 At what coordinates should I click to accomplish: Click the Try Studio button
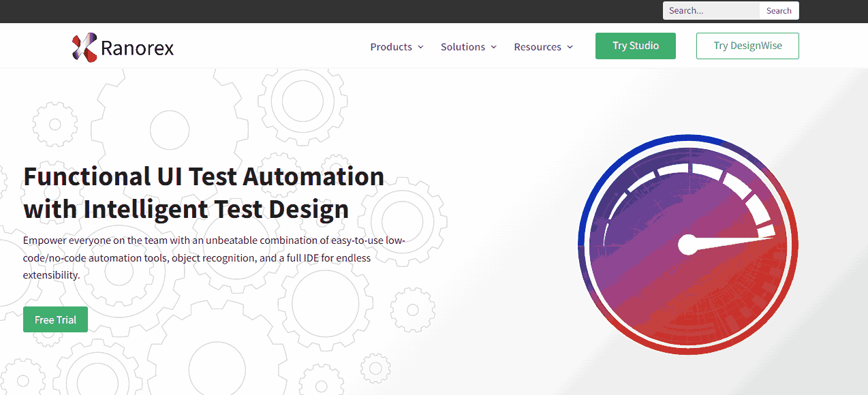tap(636, 46)
